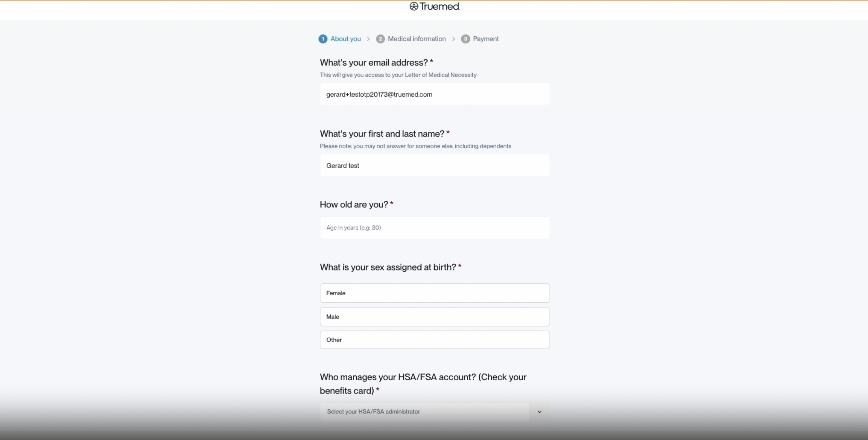
Task: Click the step 3 circle icon
Action: point(465,39)
